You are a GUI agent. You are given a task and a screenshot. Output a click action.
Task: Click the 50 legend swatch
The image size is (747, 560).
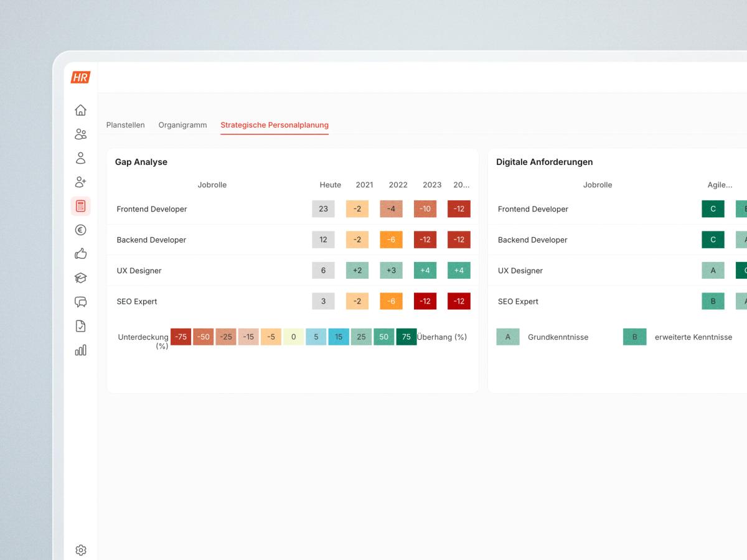point(383,337)
